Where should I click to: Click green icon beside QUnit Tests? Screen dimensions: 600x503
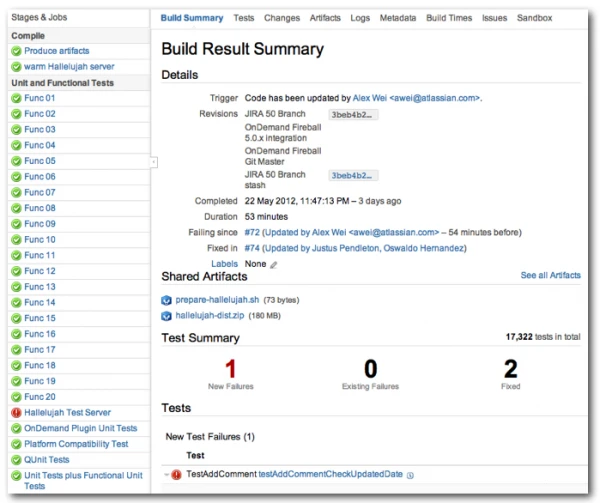16,460
